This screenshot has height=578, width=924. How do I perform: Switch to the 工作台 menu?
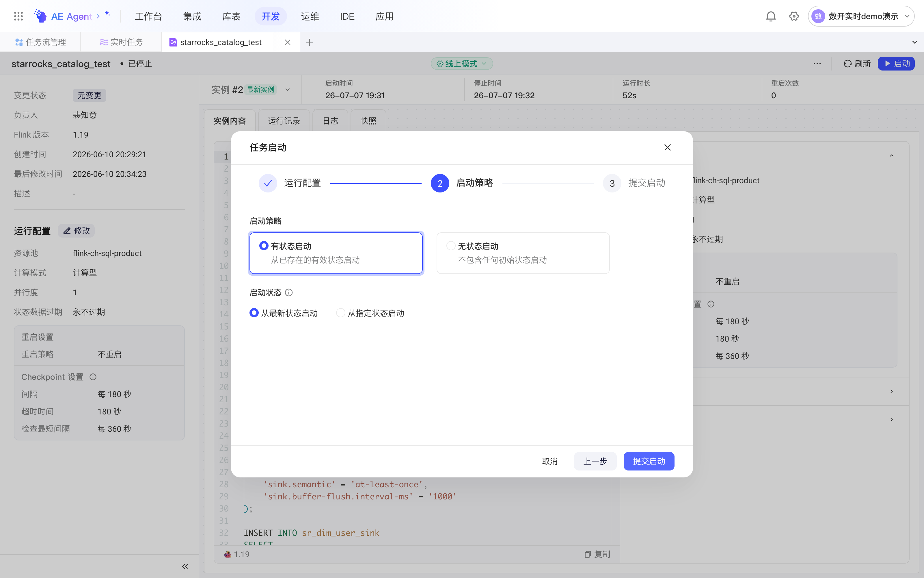point(148,16)
